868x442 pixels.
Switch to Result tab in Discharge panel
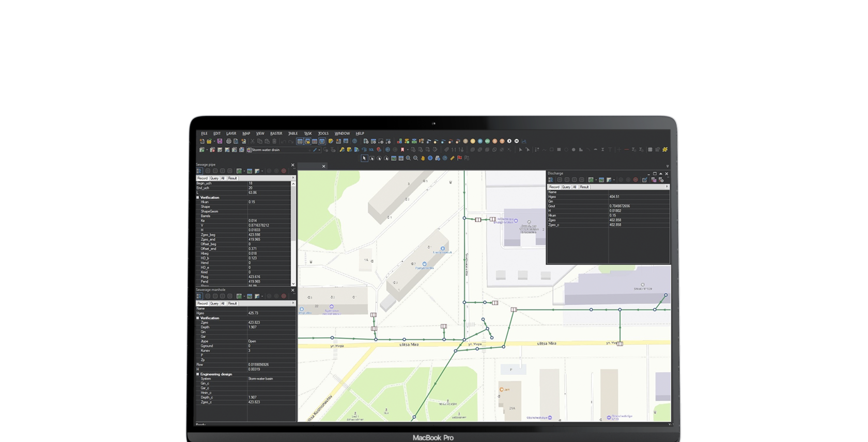584,187
